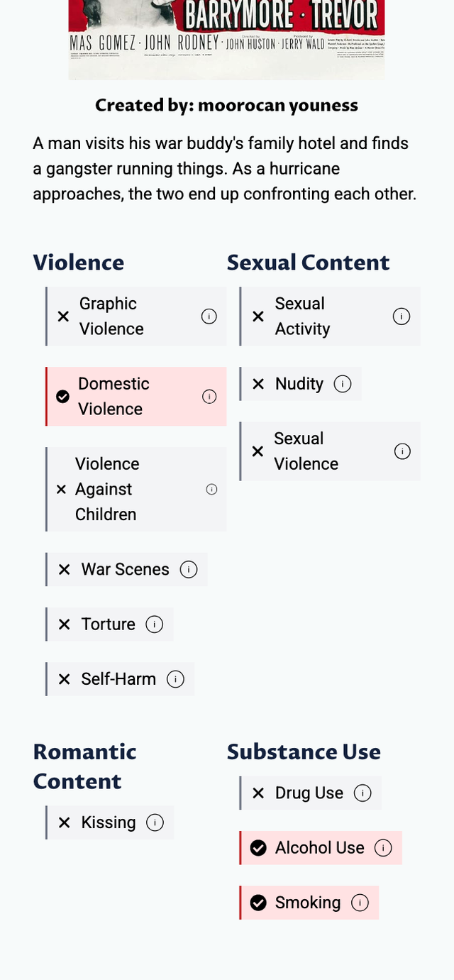Click info icon next to Domestic Violence
Viewport: 454px width, 980px height.
point(209,397)
